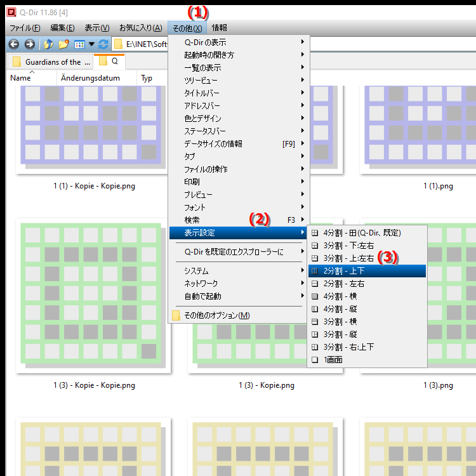Viewport: 476px width, 476px height.
Task: Choose the 1画面 single pane icon
Action: 315,360
